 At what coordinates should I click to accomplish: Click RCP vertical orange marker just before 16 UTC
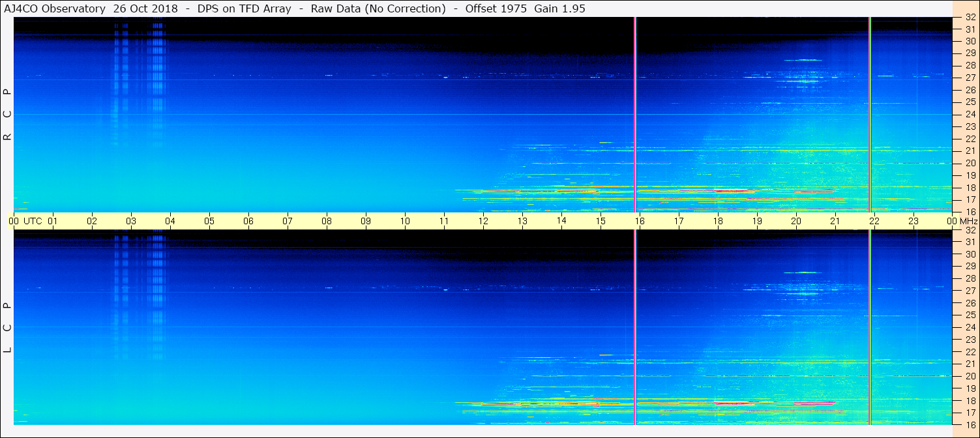(x=635, y=115)
